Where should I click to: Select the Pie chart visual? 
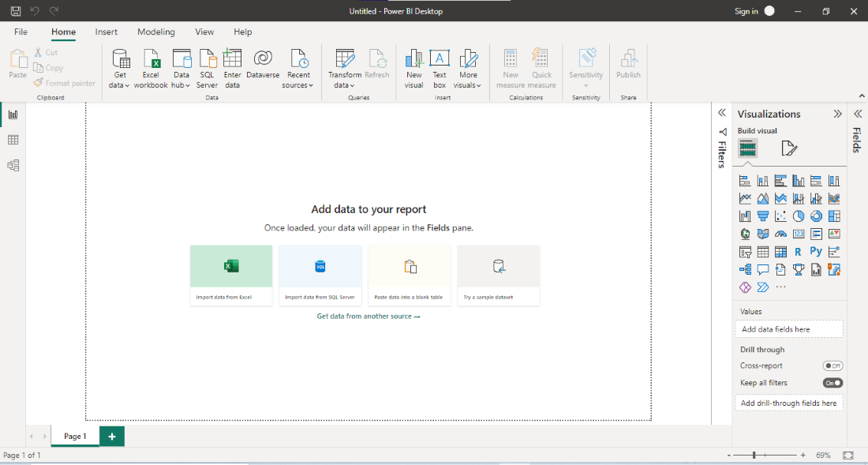[799, 216]
